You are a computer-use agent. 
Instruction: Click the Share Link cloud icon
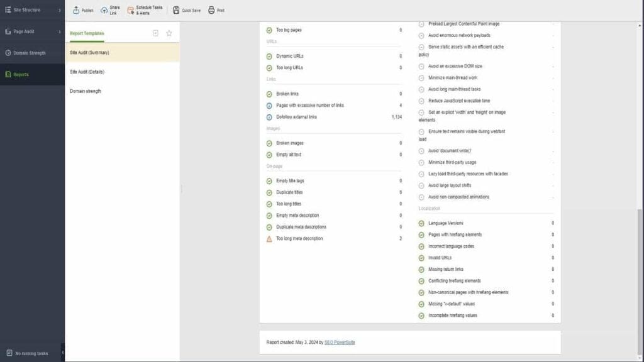pyautogui.click(x=104, y=10)
